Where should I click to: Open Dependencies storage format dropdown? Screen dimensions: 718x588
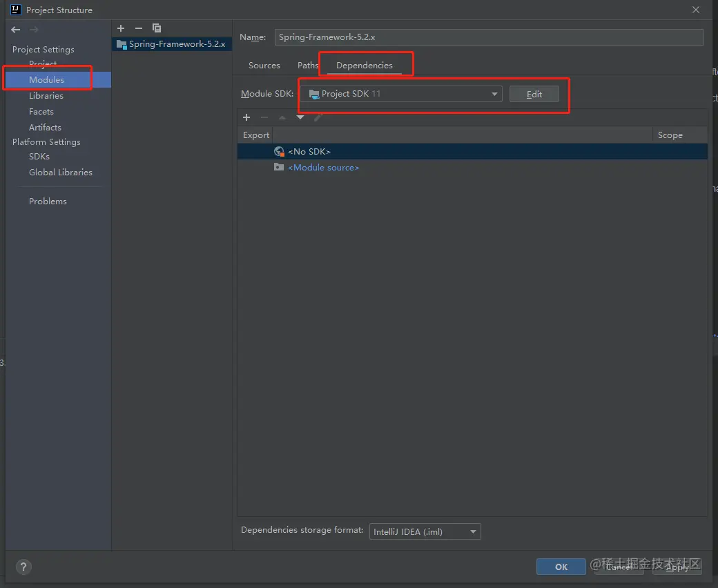(x=425, y=531)
